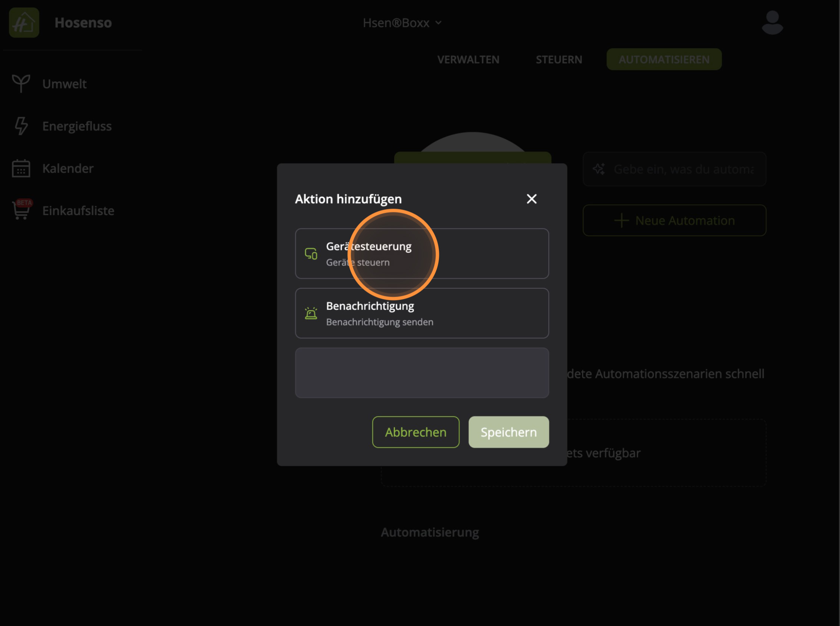Select the Energiefluss lightning icon

(21, 126)
